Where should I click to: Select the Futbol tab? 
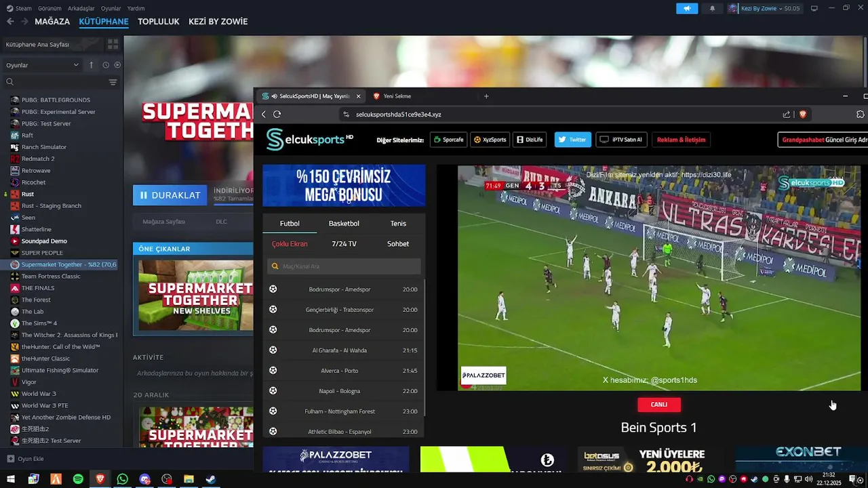290,224
